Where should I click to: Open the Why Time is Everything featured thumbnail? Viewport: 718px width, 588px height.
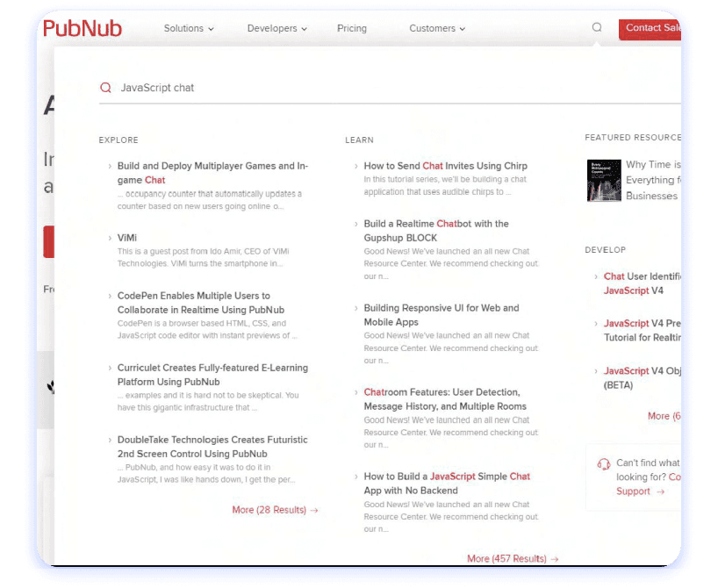coord(604,181)
